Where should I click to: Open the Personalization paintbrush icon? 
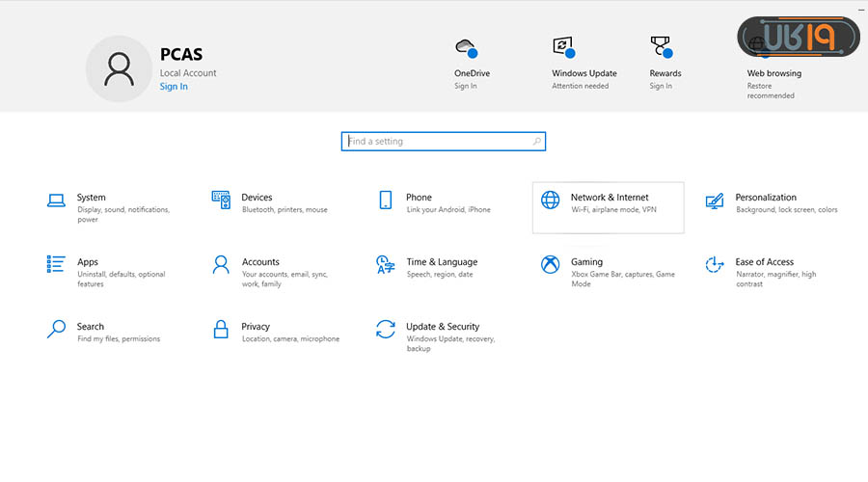point(715,201)
